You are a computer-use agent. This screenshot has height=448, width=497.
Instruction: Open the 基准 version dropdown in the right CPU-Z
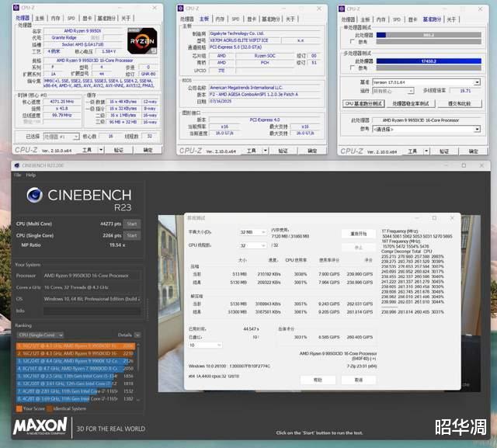click(x=426, y=82)
